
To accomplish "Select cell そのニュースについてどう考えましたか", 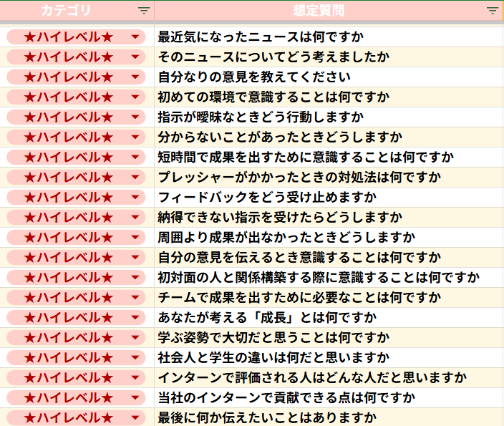I will click(x=329, y=57).
